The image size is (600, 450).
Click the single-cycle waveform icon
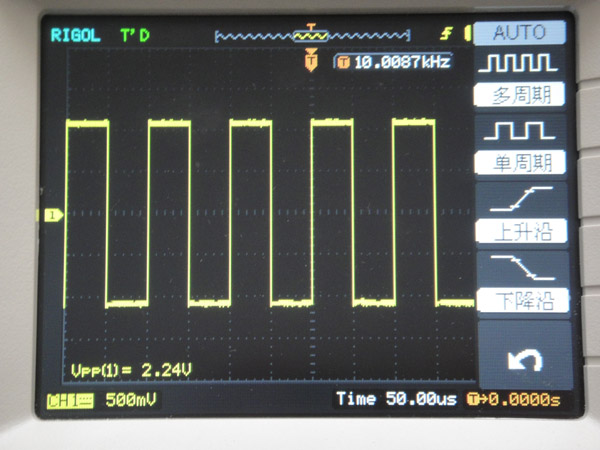click(518, 130)
